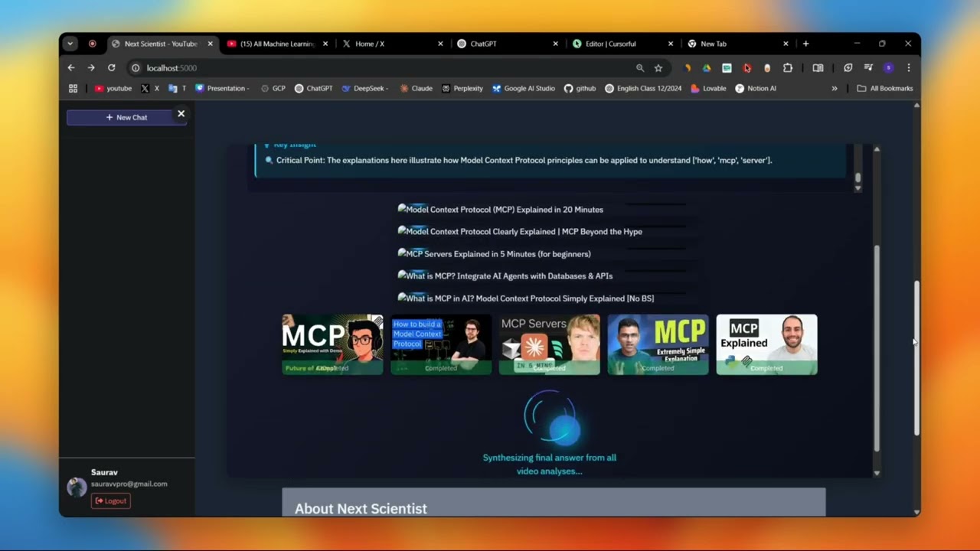The height and width of the screenshot is (551, 980).
Task: Click the screen recording indicator icon
Action: coord(92,44)
